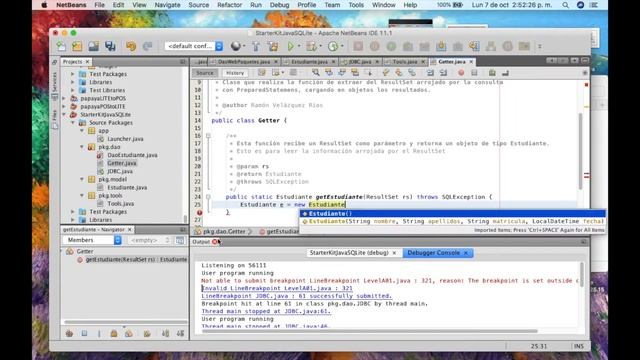Click the red Output tab stop icon
The image size is (640, 360).
(x=215, y=242)
